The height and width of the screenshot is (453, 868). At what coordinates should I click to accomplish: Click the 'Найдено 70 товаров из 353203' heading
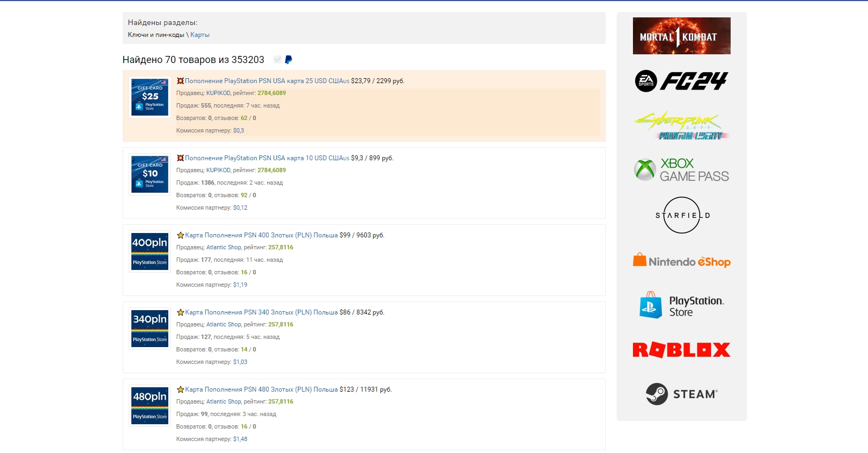[x=193, y=60]
